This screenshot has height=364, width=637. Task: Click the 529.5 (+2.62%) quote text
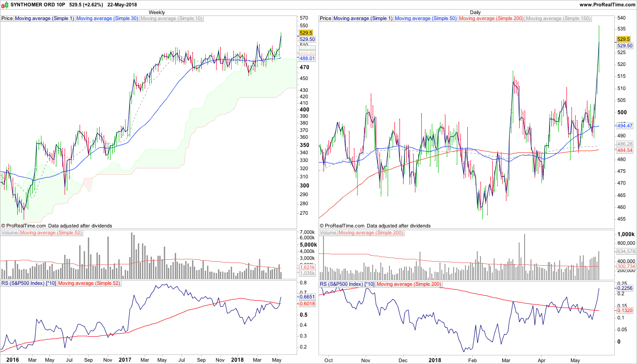86,5
